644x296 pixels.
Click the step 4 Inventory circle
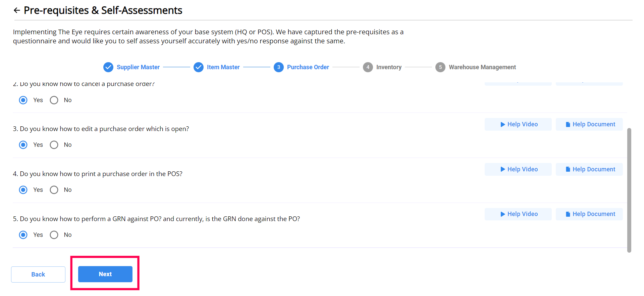click(x=368, y=67)
